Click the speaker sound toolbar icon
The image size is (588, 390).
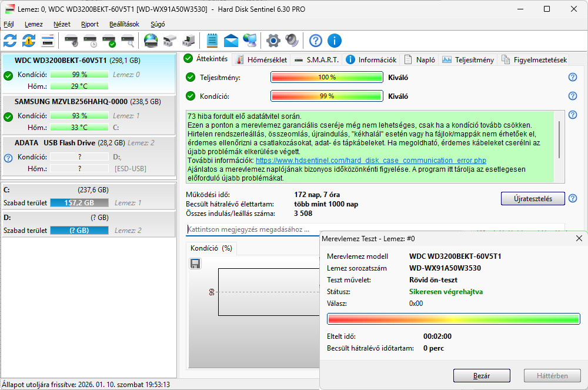(292, 41)
